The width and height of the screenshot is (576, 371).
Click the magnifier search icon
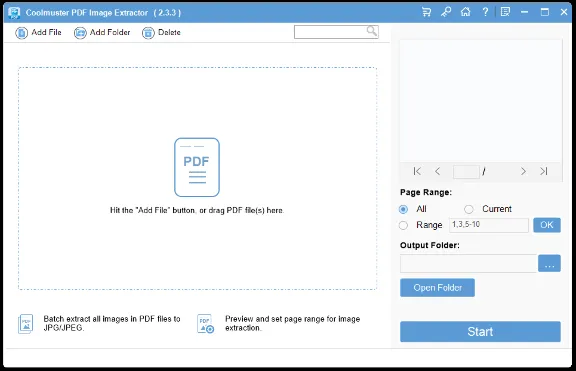pos(372,31)
